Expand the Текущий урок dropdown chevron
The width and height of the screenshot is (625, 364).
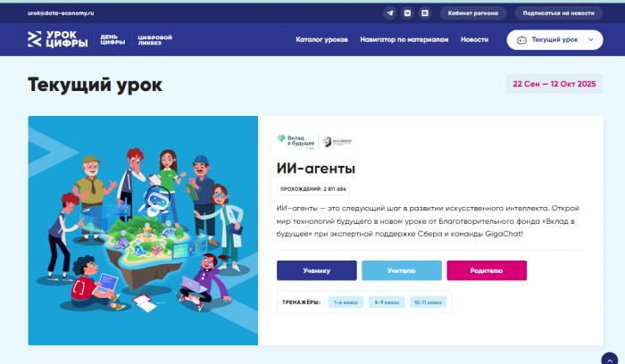pos(591,40)
